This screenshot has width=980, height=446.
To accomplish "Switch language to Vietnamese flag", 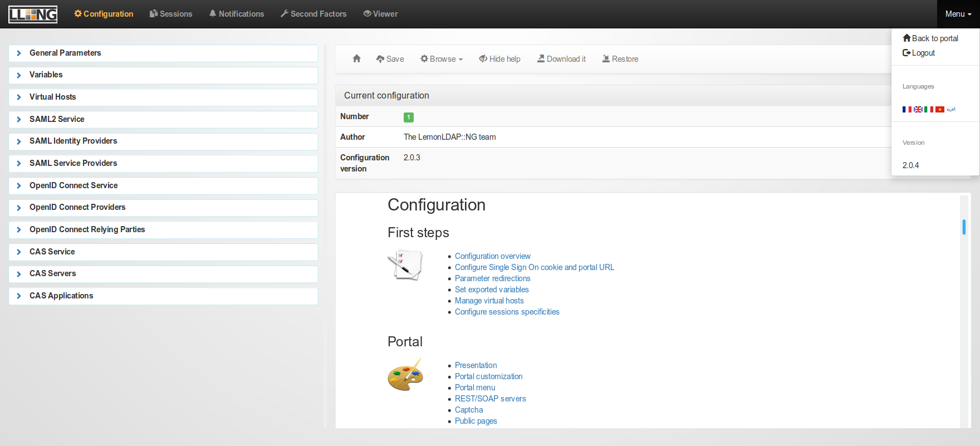I will tap(940, 109).
